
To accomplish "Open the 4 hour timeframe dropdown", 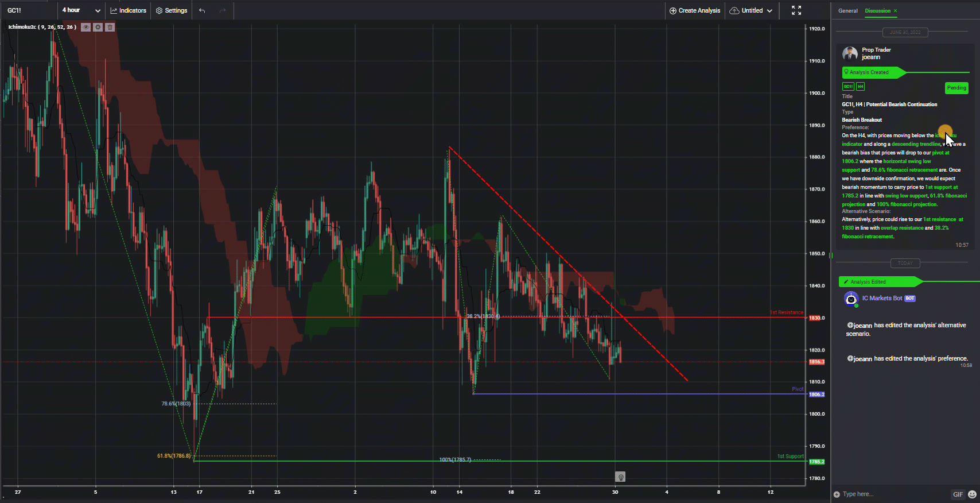I will click(x=81, y=10).
